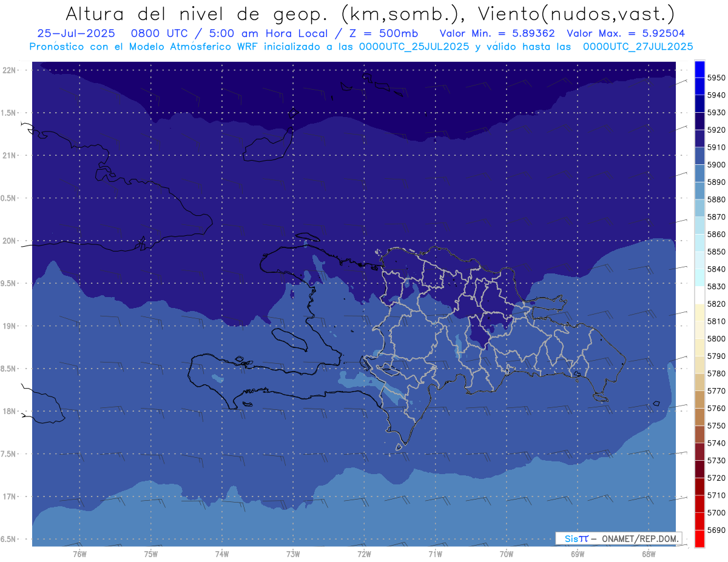The image size is (728, 562).
Task: Pick the swatch between 5900 and 5910
Action: coord(699,156)
